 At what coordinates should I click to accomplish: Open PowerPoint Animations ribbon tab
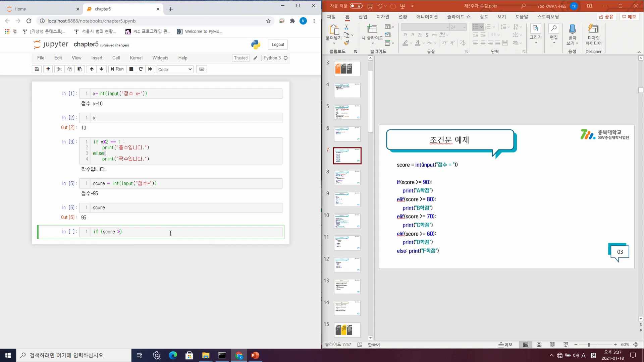pyautogui.click(x=427, y=17)
